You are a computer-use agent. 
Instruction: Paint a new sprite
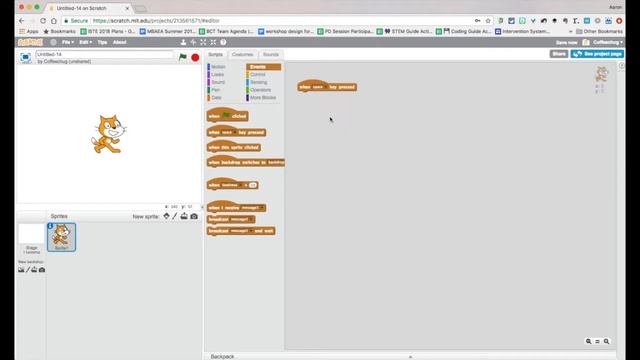[x=175, y=216]
